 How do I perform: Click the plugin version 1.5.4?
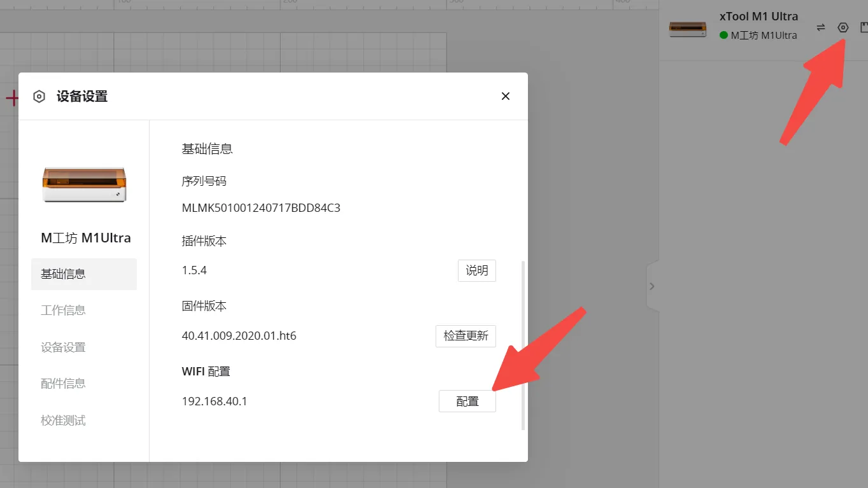tap(194, 270)
